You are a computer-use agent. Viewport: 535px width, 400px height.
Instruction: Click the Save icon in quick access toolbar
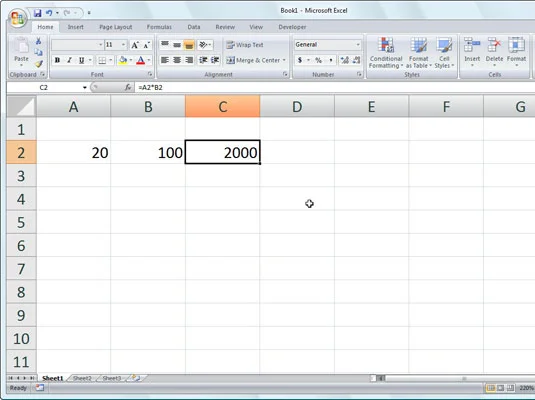38,13
